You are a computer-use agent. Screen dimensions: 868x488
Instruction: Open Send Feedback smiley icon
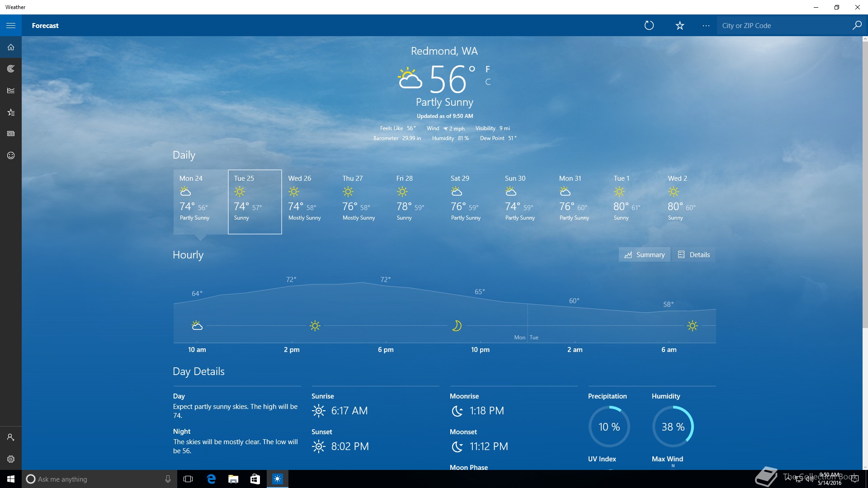(x=11, y=155)
